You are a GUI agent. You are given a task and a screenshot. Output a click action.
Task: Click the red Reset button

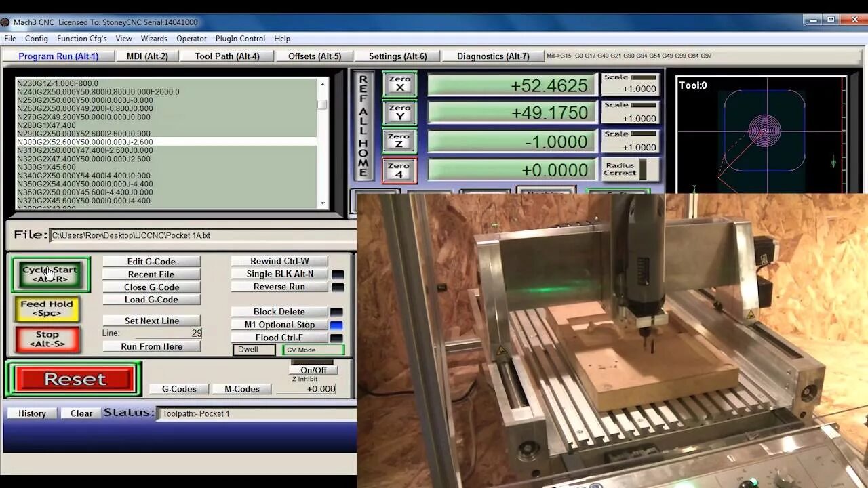[x=75, y=379]
